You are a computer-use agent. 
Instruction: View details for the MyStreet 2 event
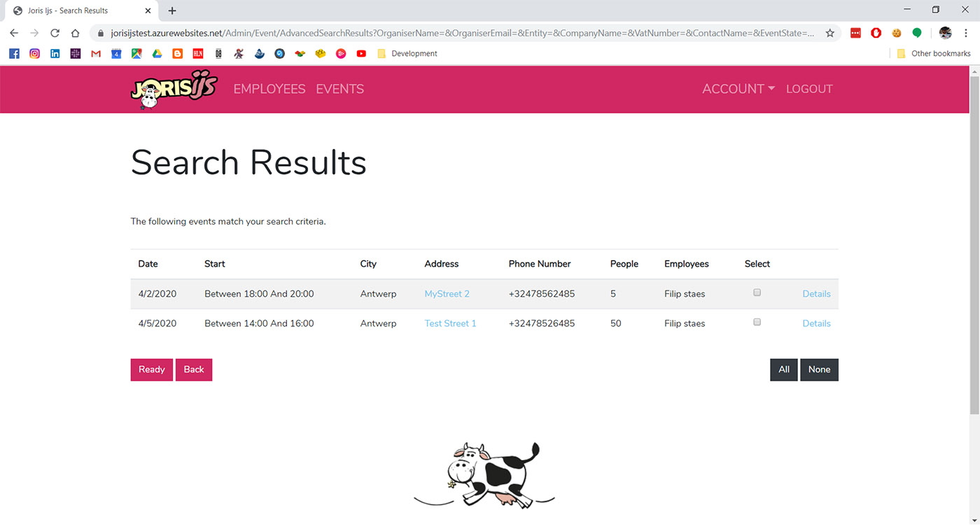816,294
